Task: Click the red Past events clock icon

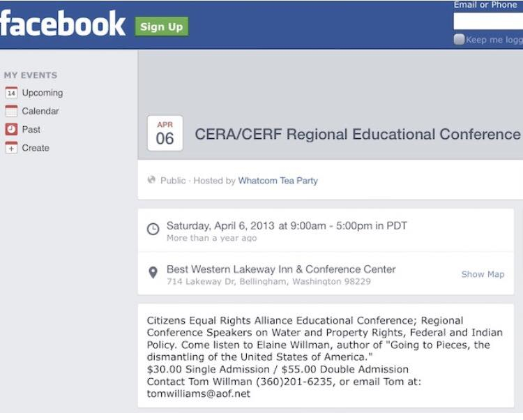Action: (11, 129)
